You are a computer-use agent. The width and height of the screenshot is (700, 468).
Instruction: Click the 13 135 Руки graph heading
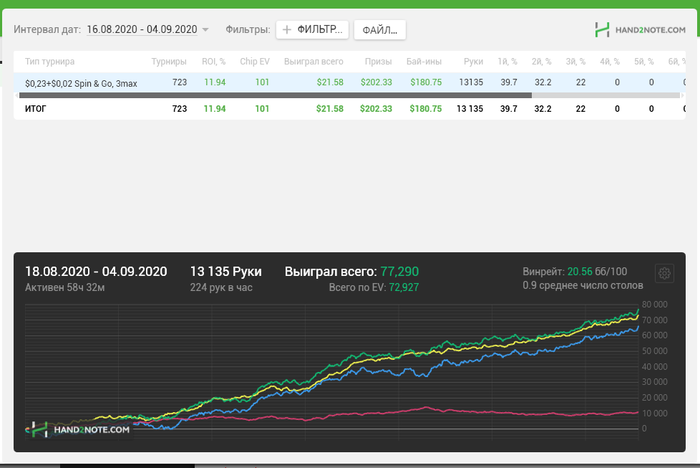point(226,272)
